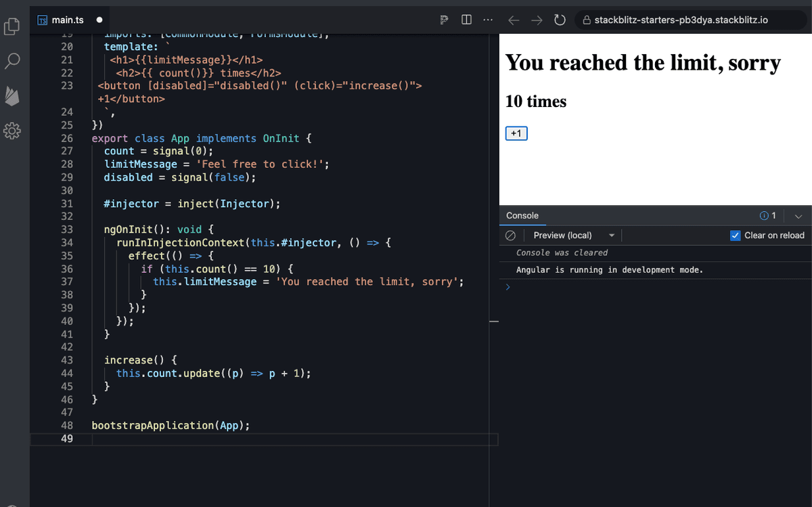This screenshot has height=507, width=812.
Task: Switch to the Console tab
Action: tap(522, 216)
